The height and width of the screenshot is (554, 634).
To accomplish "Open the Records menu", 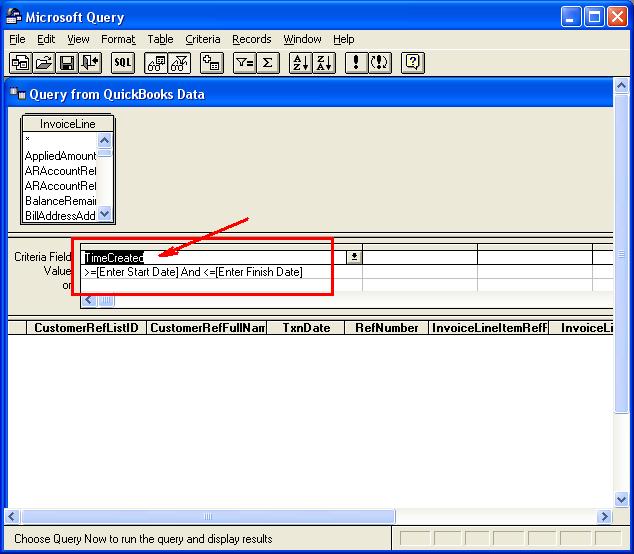I will 251,39.
